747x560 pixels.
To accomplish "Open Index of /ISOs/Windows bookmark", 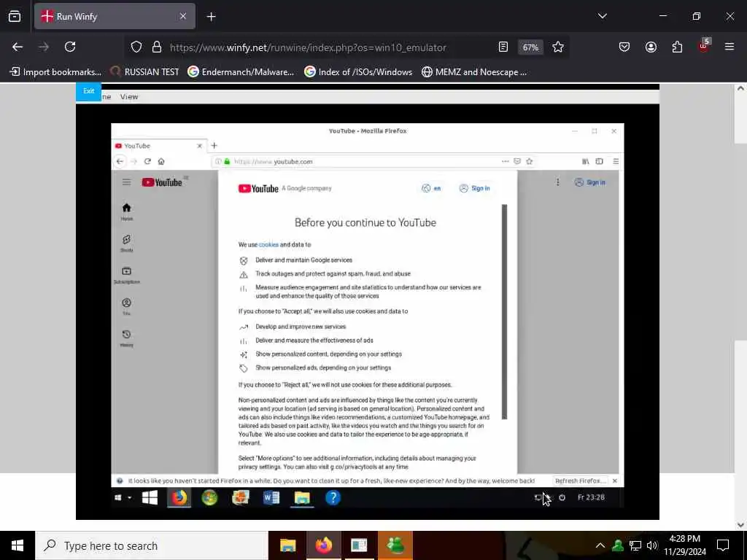I will coord(357,72).
